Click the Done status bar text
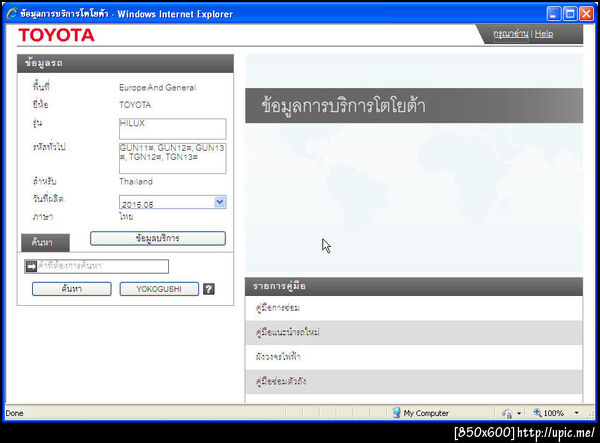Viewport: 600px width, 443px height. pyautogui.click(x=15, y=413)
